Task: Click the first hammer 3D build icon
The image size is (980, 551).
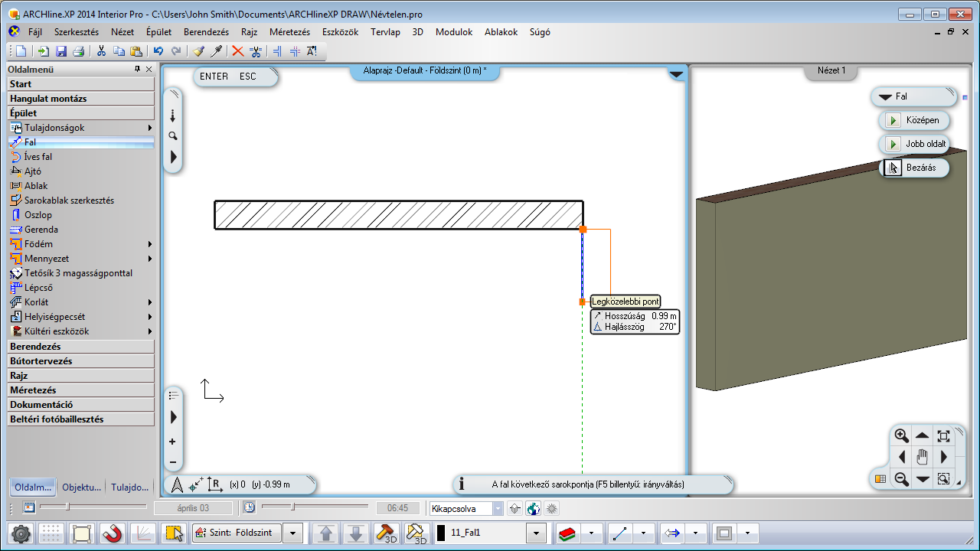Action: pos(387,533)
